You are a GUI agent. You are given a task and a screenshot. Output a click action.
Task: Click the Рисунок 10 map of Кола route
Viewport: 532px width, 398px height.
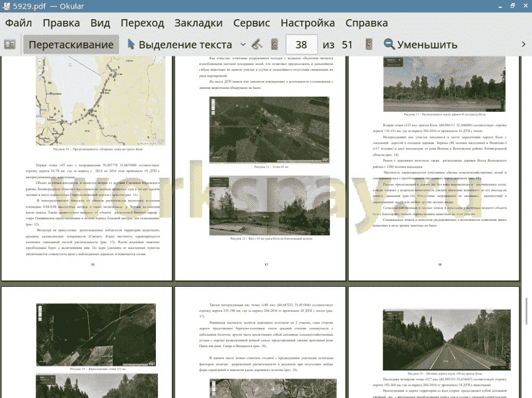click(x=101, y=101)
